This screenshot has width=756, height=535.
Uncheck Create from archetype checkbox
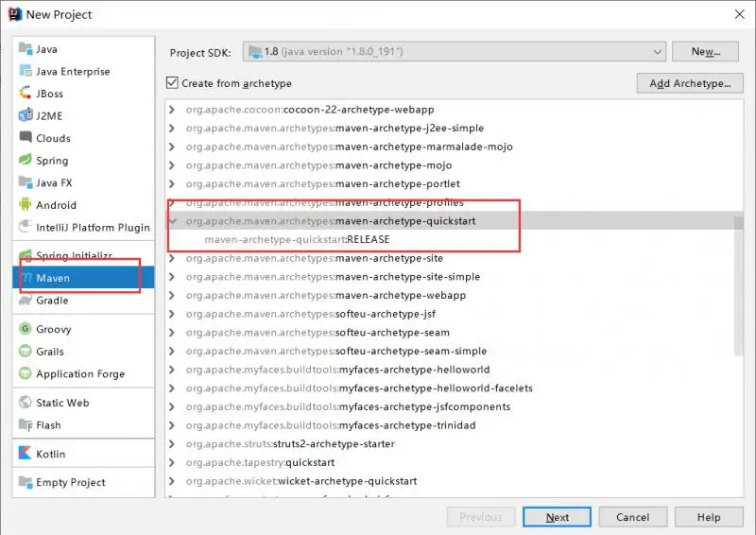(x=172, y=82)
